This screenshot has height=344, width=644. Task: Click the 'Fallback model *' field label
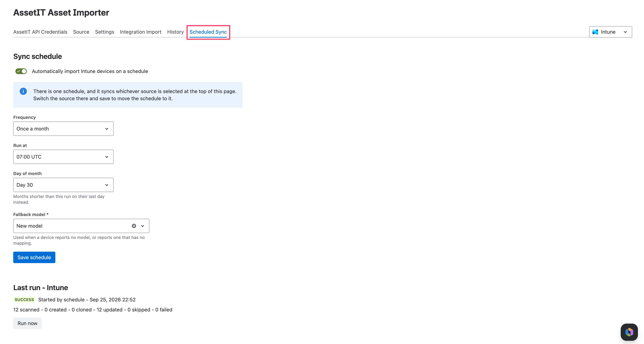coord(31,215)
